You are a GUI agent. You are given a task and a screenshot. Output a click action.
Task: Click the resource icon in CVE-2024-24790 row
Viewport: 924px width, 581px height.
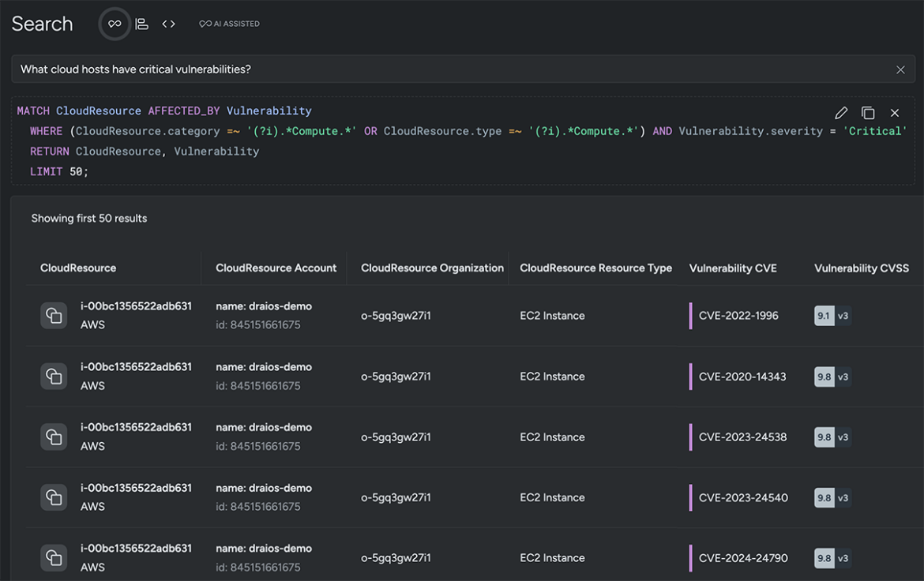[x=54, y=557]
